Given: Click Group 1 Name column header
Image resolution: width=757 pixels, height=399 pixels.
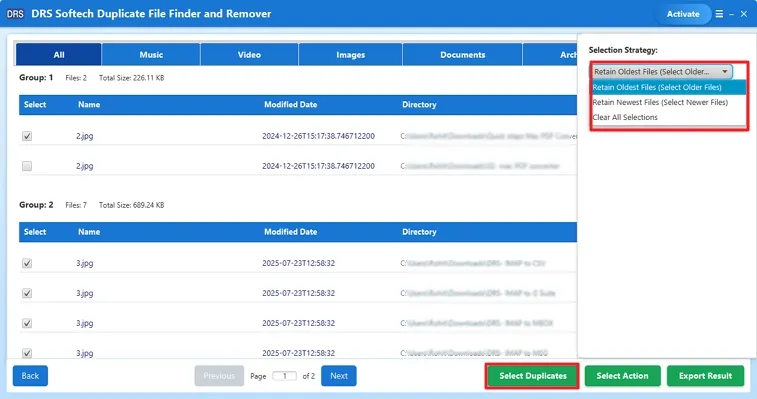Looking at the screenshot, I should click(89, 104).
